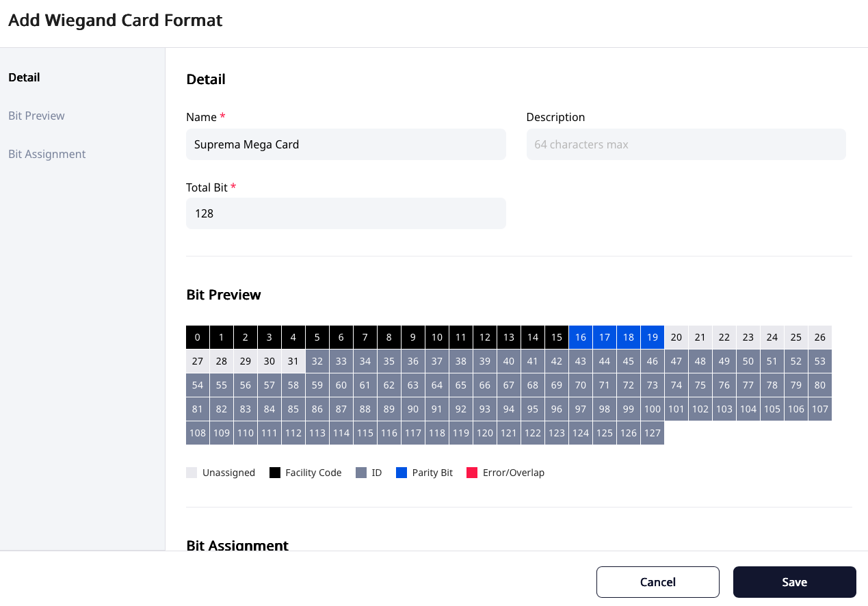This screenshot has height=606, width=868.
Task: Cancel adding the Wiegand card format
Action: point(657,582)
